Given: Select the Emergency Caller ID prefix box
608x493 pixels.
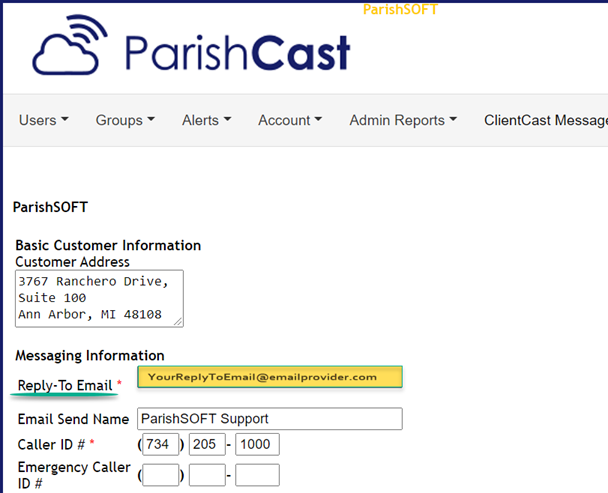Looking at the screenshot, I should click(207, 475).
